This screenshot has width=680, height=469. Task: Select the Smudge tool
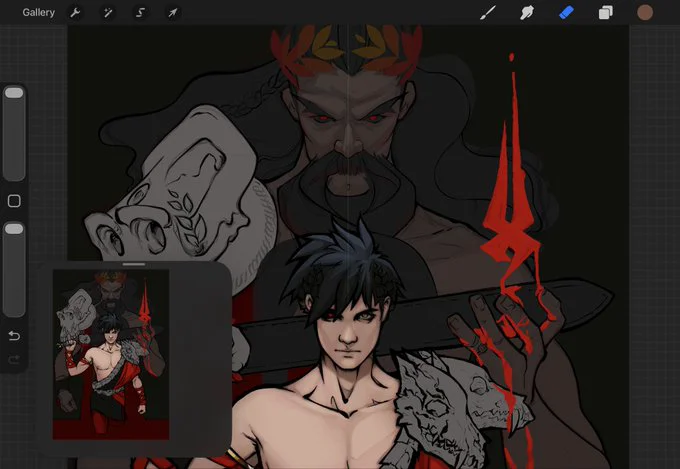coord(526,13)
